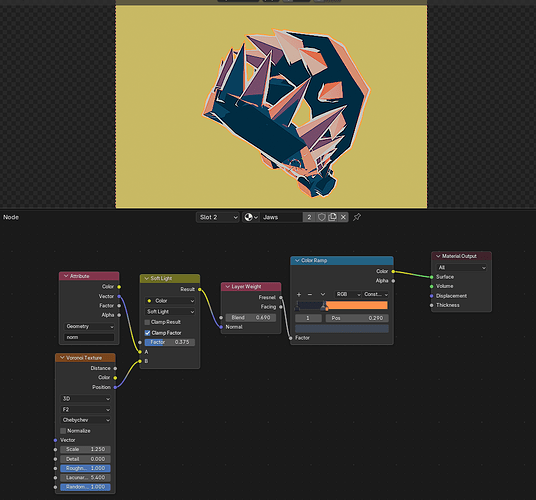The height and width of the screenshot is (500, 536).
Task: Click the Color Ramp Color output socket
Action: [393, 271]
